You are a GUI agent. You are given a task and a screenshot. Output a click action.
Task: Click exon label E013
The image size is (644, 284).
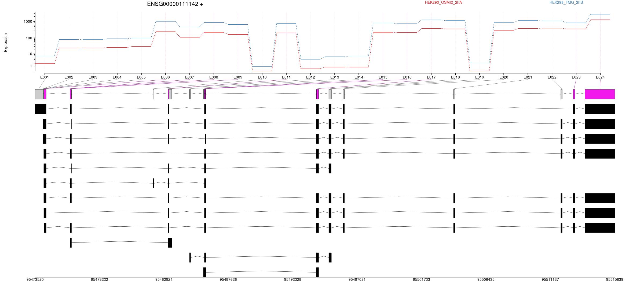tap(335, 77)
